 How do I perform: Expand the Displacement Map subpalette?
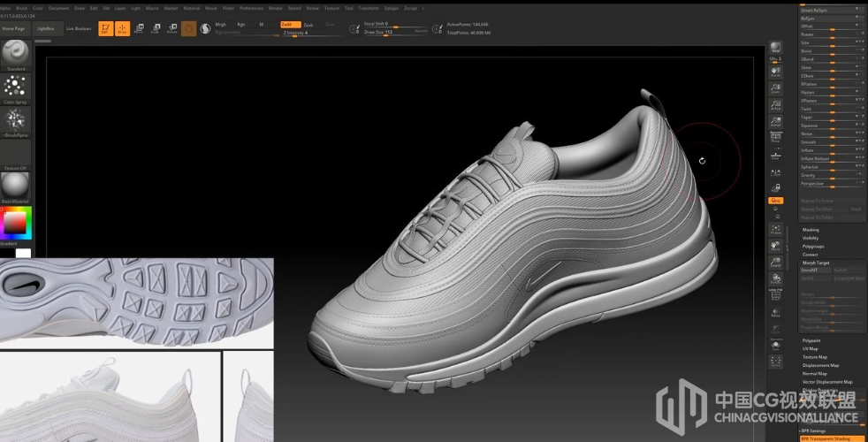820,365
